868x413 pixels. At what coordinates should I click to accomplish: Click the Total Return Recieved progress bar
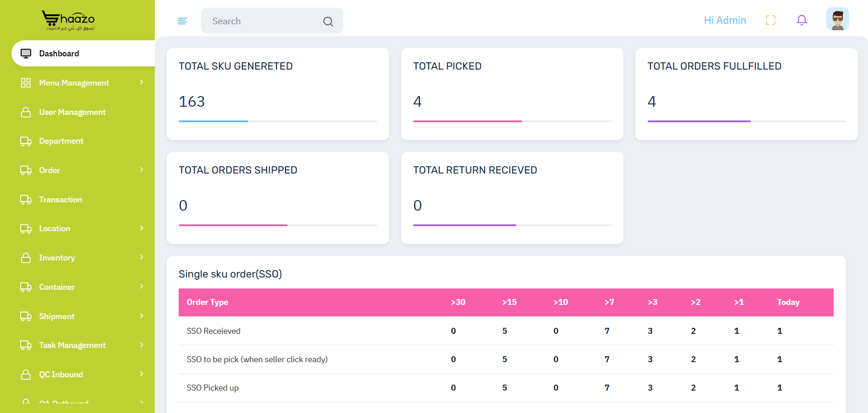pos(512,225)
